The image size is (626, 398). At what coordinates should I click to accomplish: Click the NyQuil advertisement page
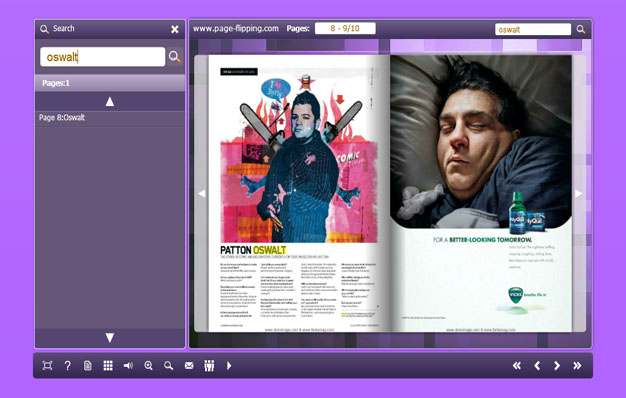pyautogui.click(x=481, y=193)
